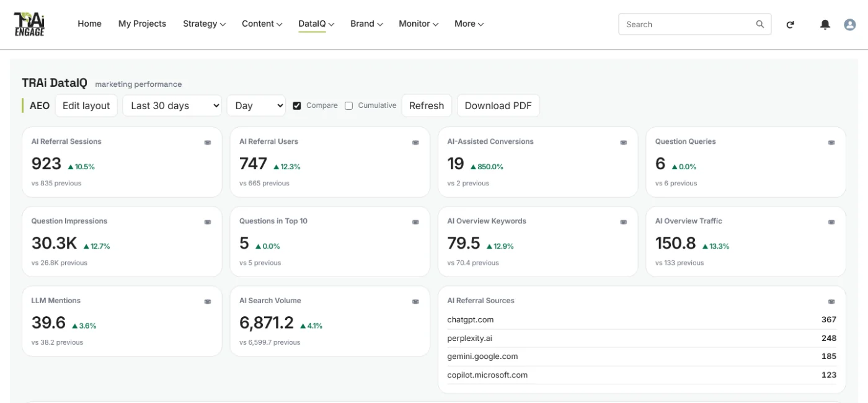
Task: Click 'vs 6,599.7 previous' text
Action: tap(270, 342)
